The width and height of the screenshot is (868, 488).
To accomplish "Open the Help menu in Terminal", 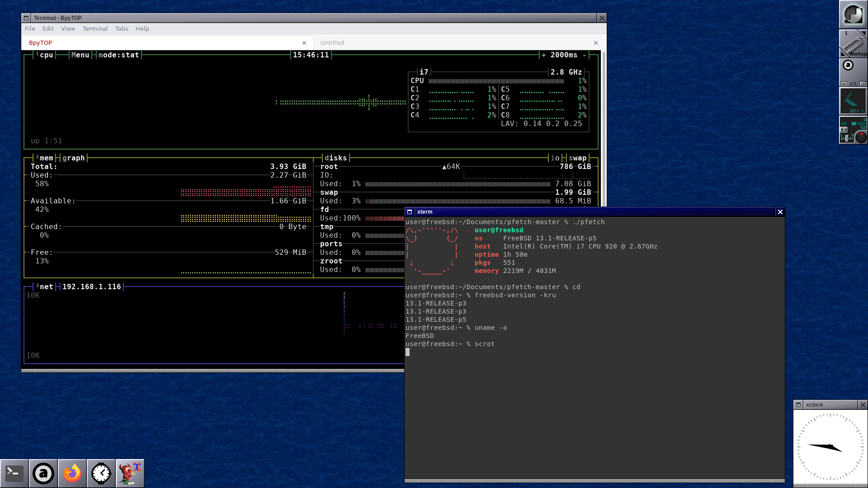I will (142, 28).
